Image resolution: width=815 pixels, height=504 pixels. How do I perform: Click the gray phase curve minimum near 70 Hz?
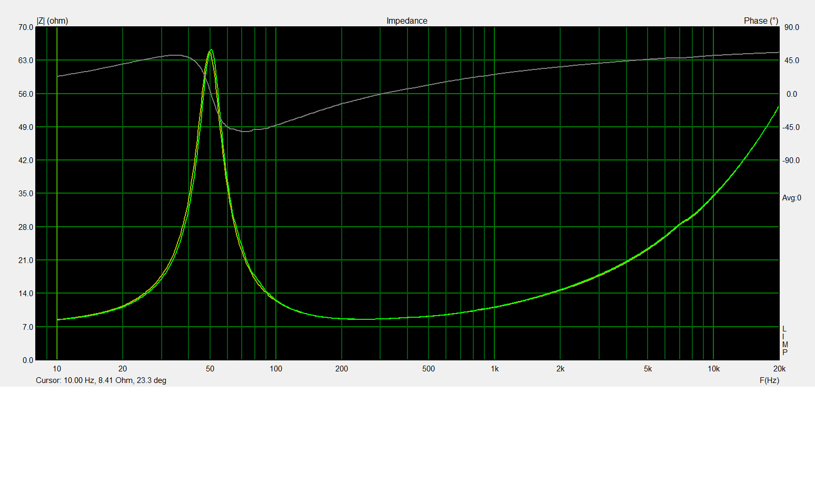click(245, 131)
